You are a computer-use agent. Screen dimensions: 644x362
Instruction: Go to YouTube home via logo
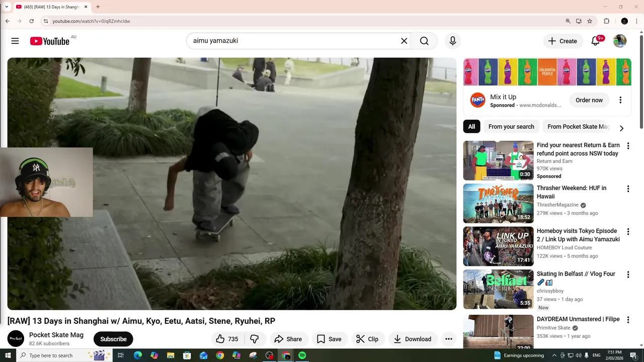point(50,41)
